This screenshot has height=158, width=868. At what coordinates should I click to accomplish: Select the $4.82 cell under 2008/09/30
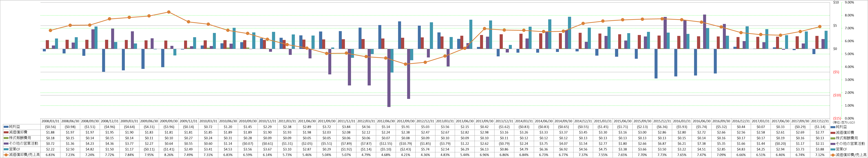90,149
